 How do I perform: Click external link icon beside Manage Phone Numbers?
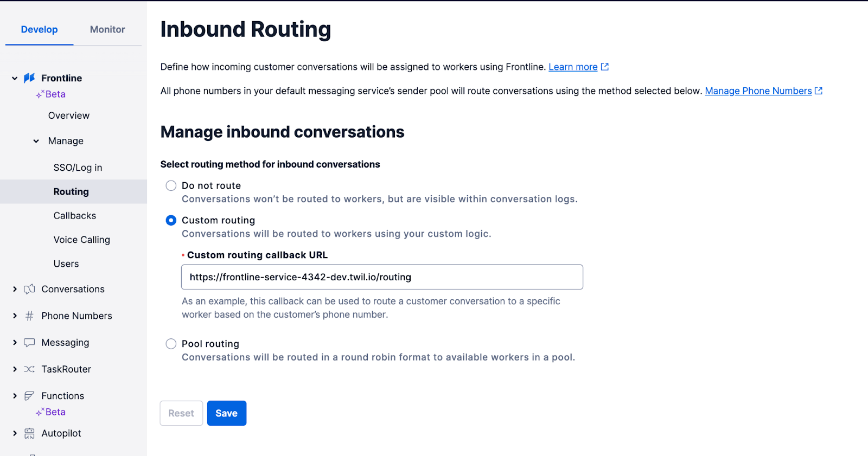click(x=819, y=91)
